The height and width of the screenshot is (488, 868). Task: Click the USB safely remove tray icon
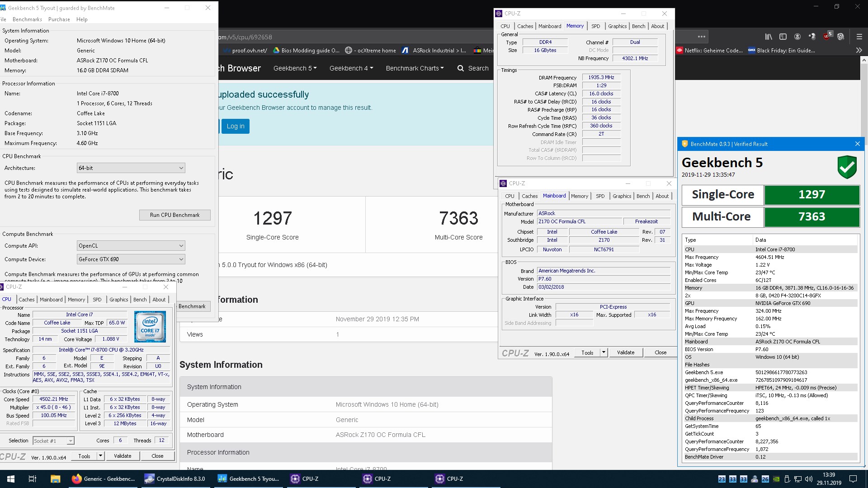pos(787,479)
